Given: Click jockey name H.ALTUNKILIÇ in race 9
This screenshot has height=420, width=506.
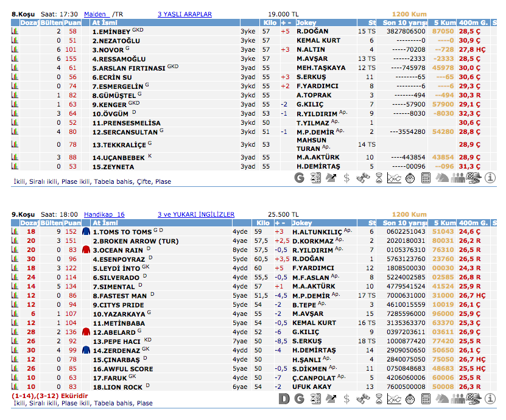Looking at the screenshot, I should [x=317, y=231].
